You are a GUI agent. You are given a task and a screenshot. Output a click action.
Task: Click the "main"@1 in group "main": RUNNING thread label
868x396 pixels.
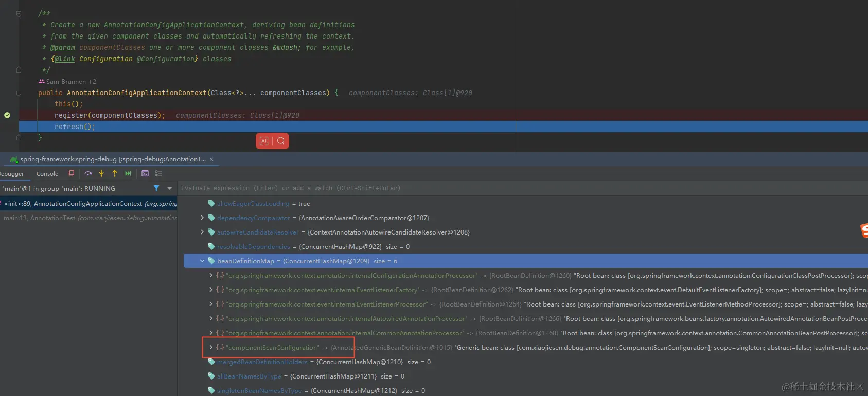[59, 188]
